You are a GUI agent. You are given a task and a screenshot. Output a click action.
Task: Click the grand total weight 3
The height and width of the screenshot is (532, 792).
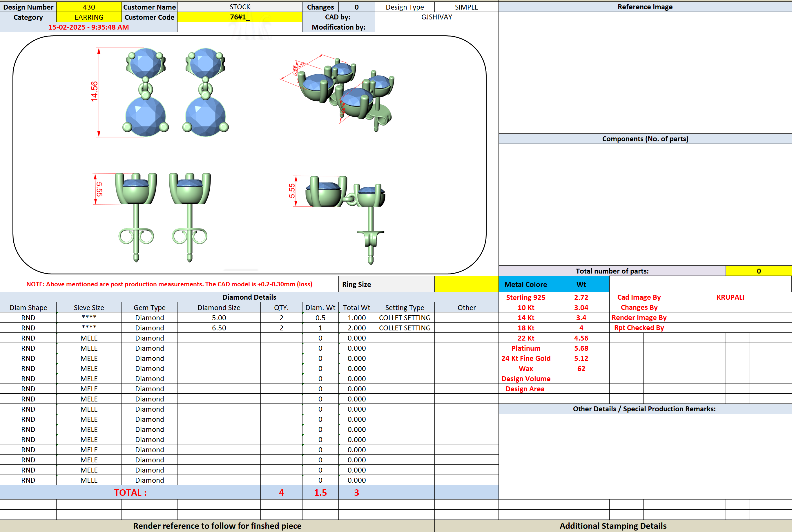[x=356, y=492]
